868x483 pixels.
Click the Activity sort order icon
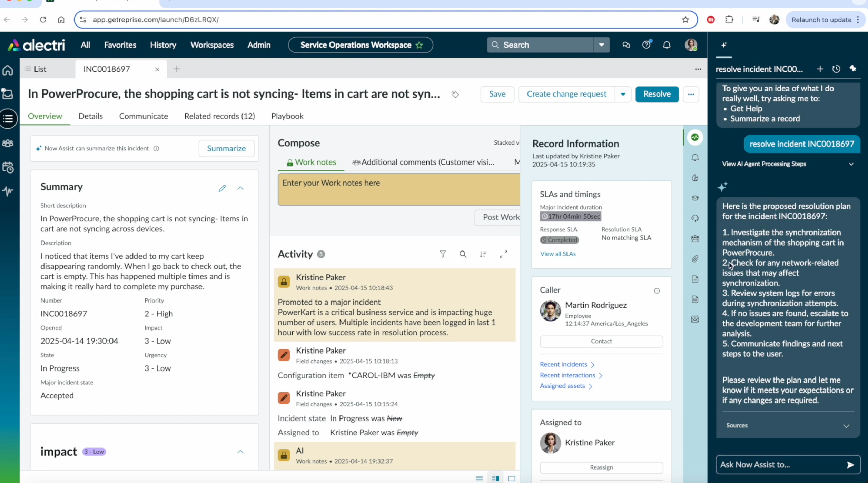(x=483, y=254)
